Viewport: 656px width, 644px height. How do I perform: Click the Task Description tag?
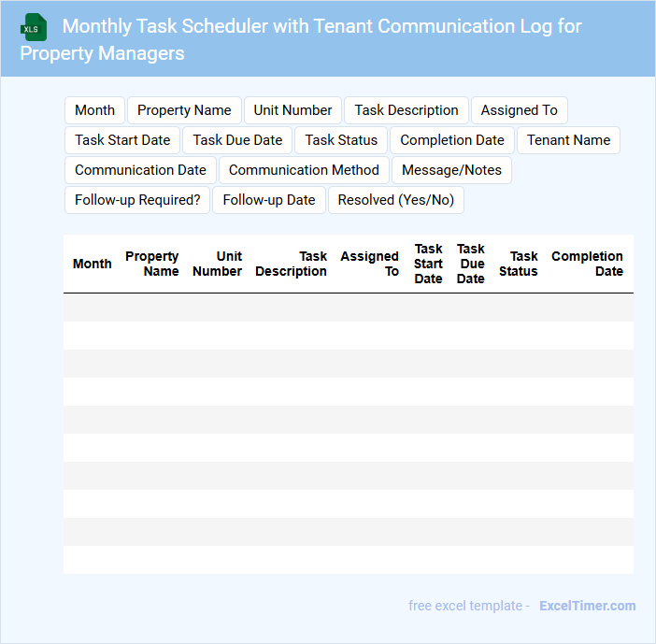pos(406,110)
